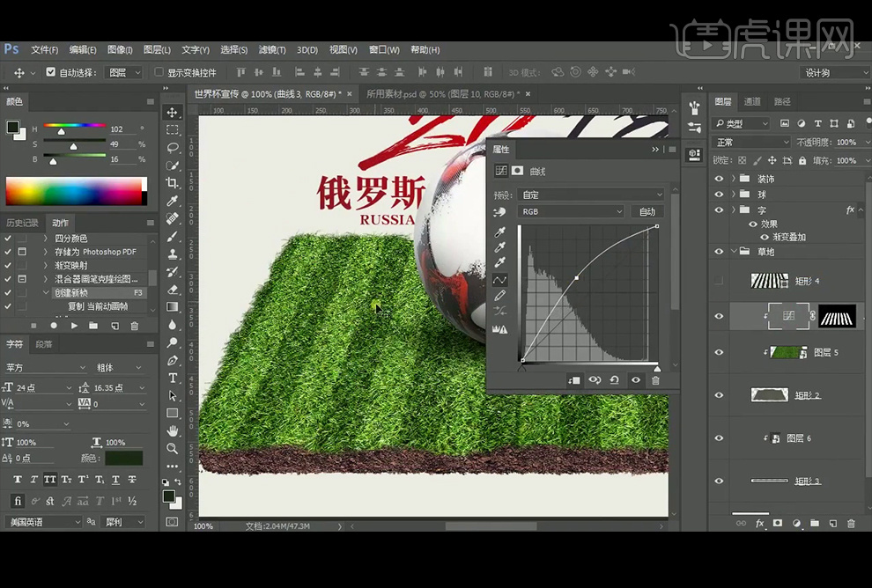This screenshot has height=588, width=872.
Task: Delete the Curves adjustment with trash button
Action: [x=655, y=380]
